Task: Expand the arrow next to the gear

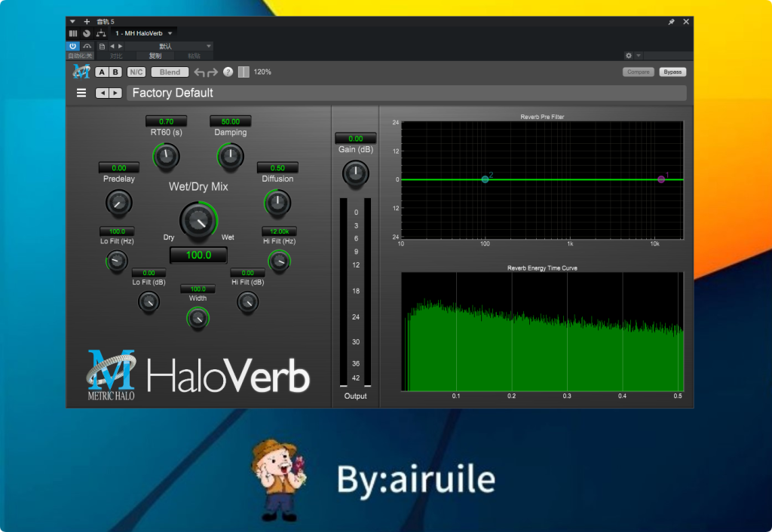Action: pos(639,56)
